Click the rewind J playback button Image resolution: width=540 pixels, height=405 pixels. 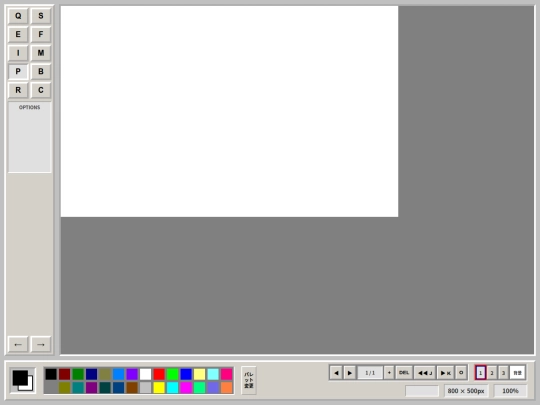tap(425, 373)
